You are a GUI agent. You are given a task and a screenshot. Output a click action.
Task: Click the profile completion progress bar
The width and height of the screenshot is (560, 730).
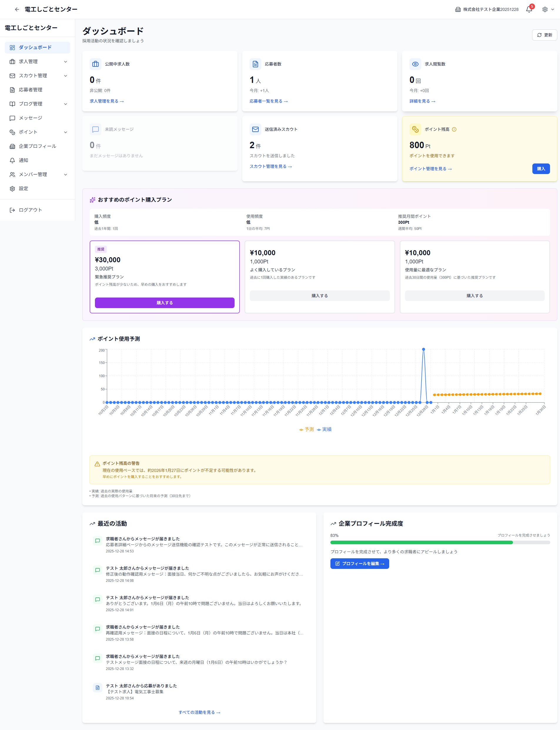440,542
